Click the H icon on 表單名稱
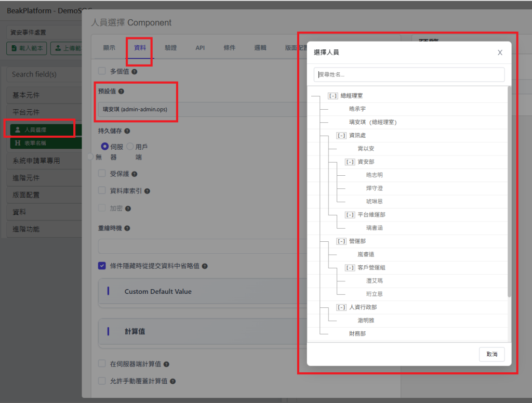The width and height of the screenshot is (532, 403). [18, 143]
